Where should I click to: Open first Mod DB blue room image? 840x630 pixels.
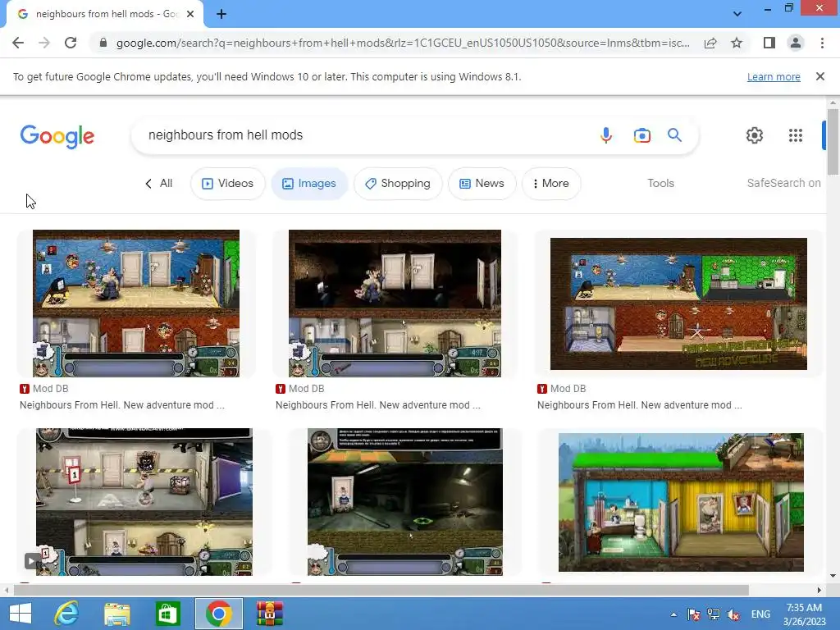pos(136,304)
